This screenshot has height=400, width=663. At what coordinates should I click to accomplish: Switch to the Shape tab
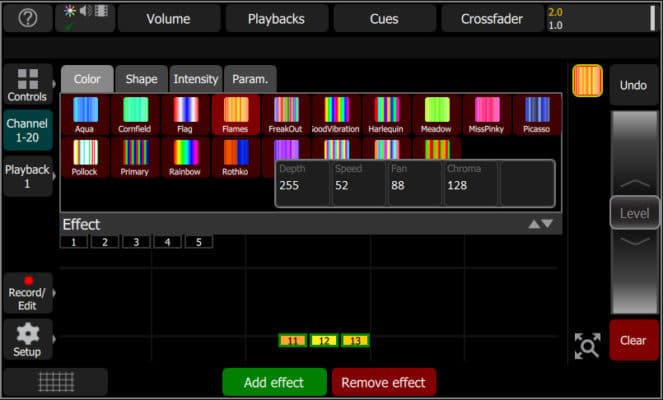click(141, 79)
